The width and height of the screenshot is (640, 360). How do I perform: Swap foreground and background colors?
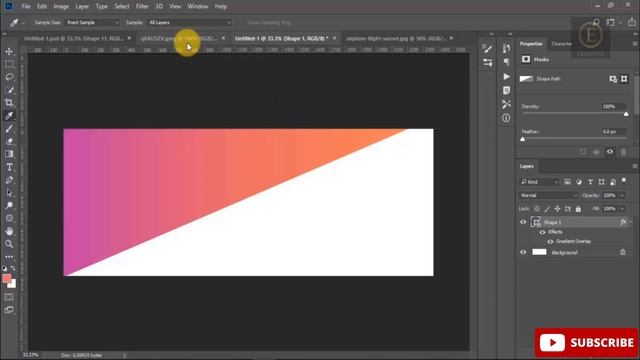point(13,268)
